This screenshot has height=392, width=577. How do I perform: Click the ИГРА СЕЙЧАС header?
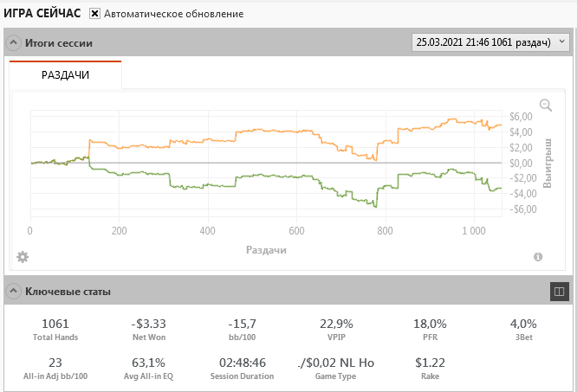(x=43, y=14)
